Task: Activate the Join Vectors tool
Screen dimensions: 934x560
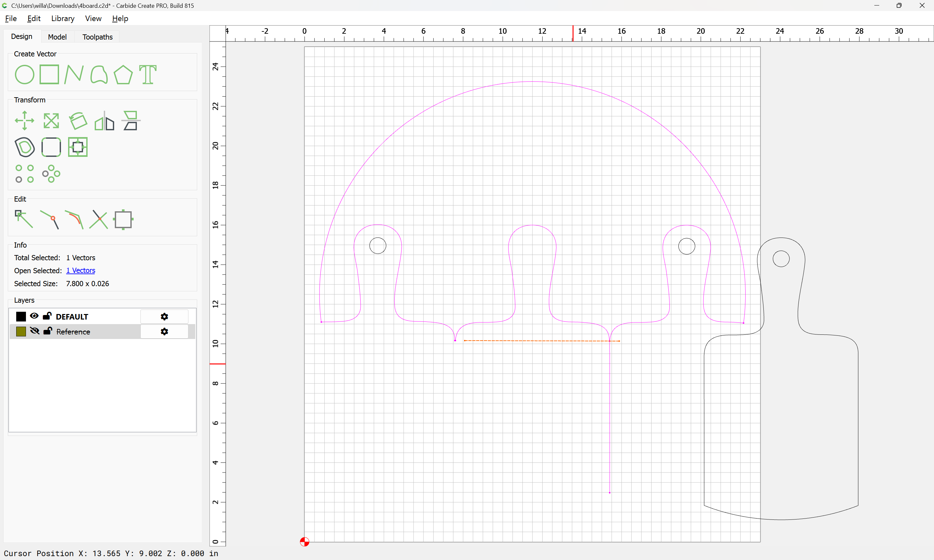Action: [x=49, y=219]
